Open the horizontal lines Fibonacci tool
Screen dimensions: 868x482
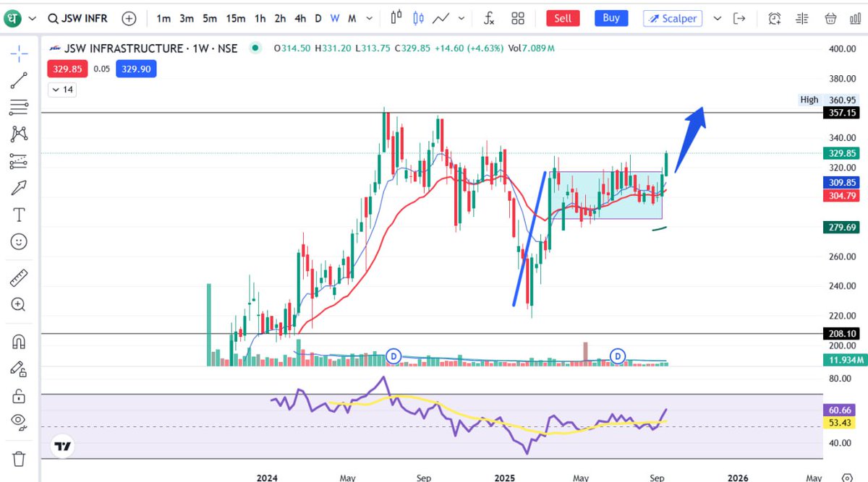pos(19,107)
